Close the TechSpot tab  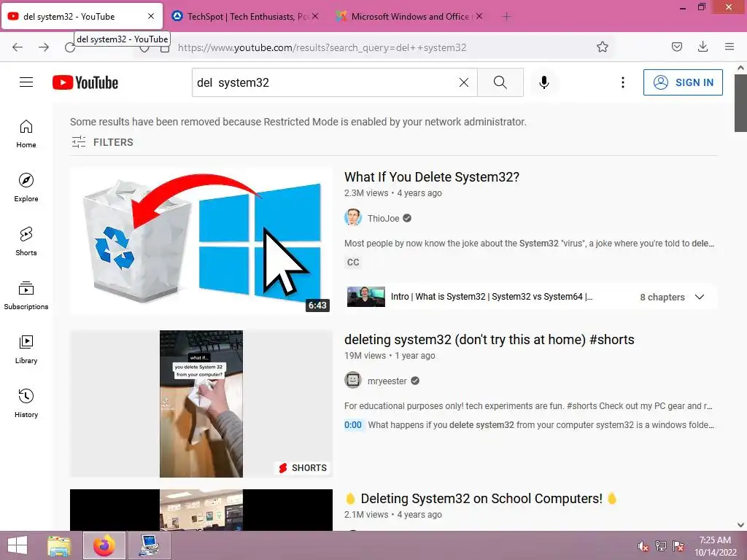click(315, 16)
